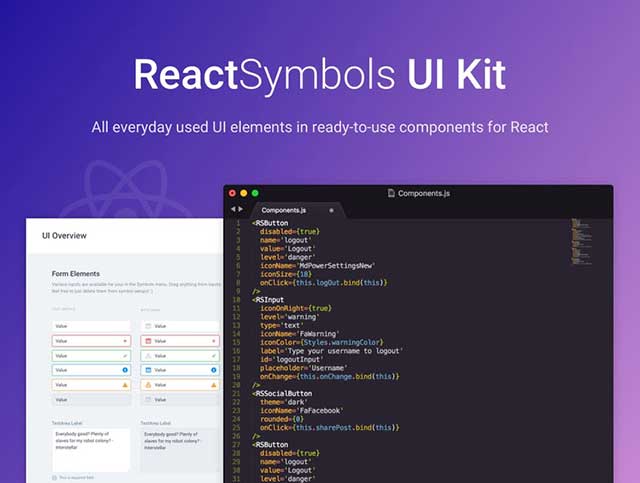Click "iconName='FaWarning'" code line
Image resolution: width=640 pixels, height=483 pixels.
coord(300,334)
